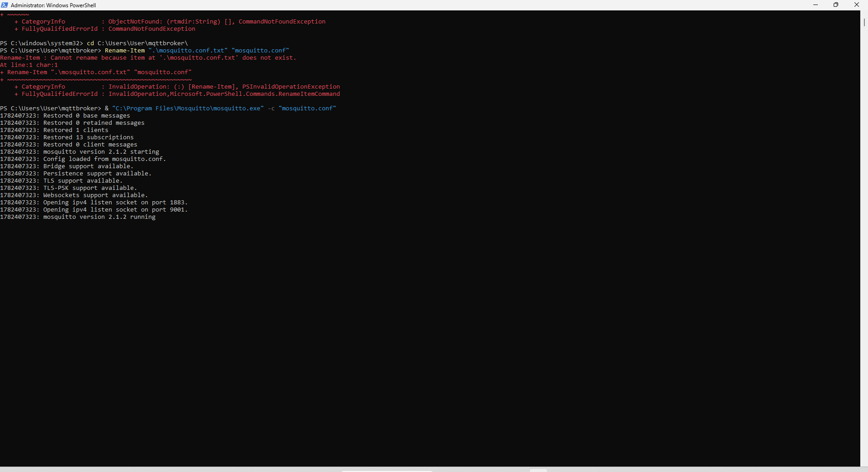This screenshot has height=472, width=868.
Task: Click the echoed '+ Rename-Item' error line
Action: pos(96,72)
